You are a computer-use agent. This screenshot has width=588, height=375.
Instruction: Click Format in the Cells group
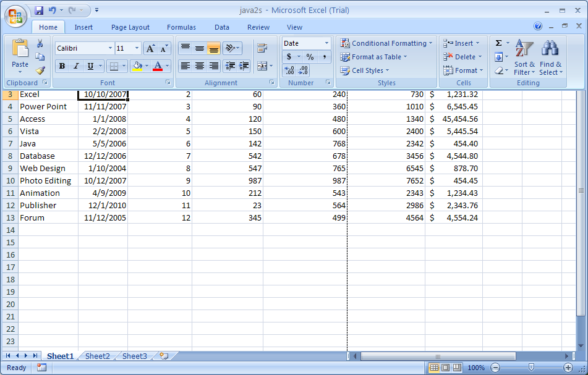click(463, 70)
